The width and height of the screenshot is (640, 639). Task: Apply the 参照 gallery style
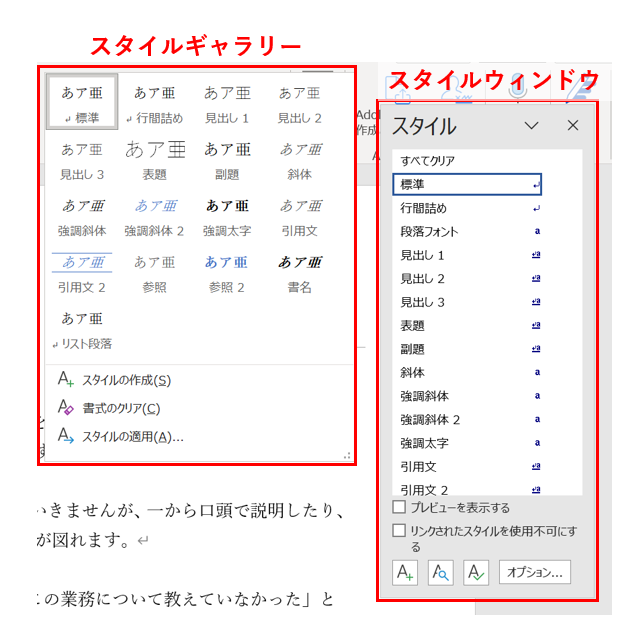(x=154, y=274)
